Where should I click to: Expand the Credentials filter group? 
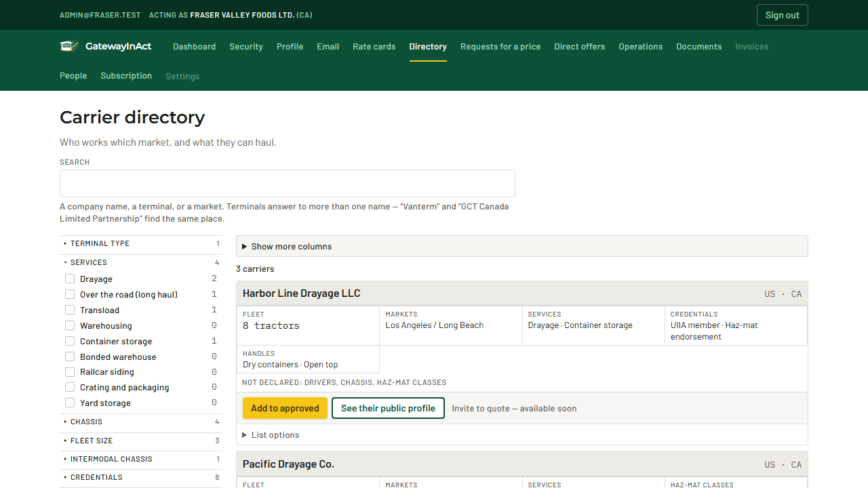pyautogui.click(x=141, y=477)
